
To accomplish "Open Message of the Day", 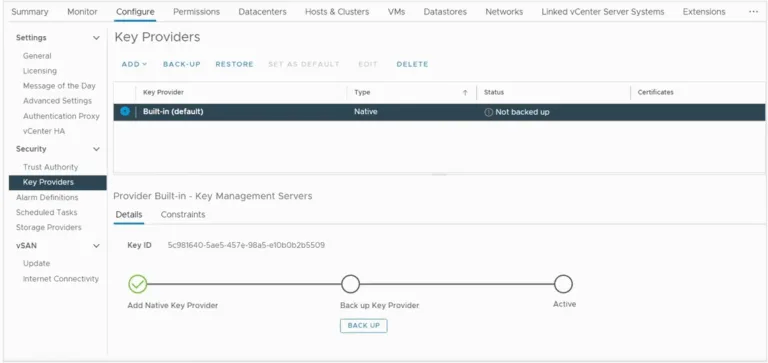I will click(x=59, y=86).
